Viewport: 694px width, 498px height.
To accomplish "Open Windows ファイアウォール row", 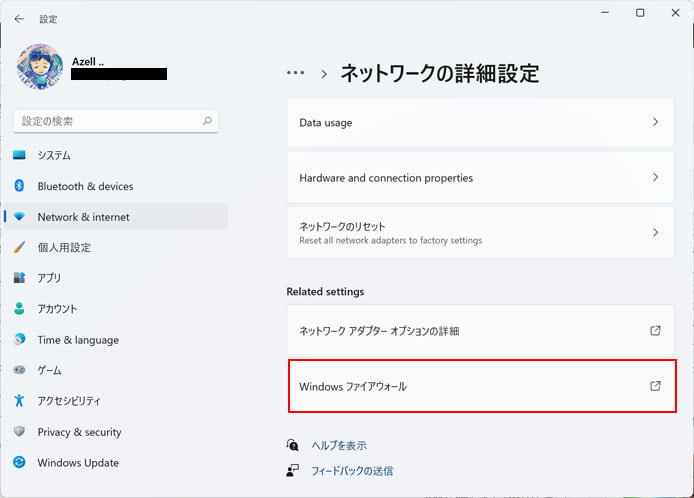I will pyautogui.click(x=482, y=386).
